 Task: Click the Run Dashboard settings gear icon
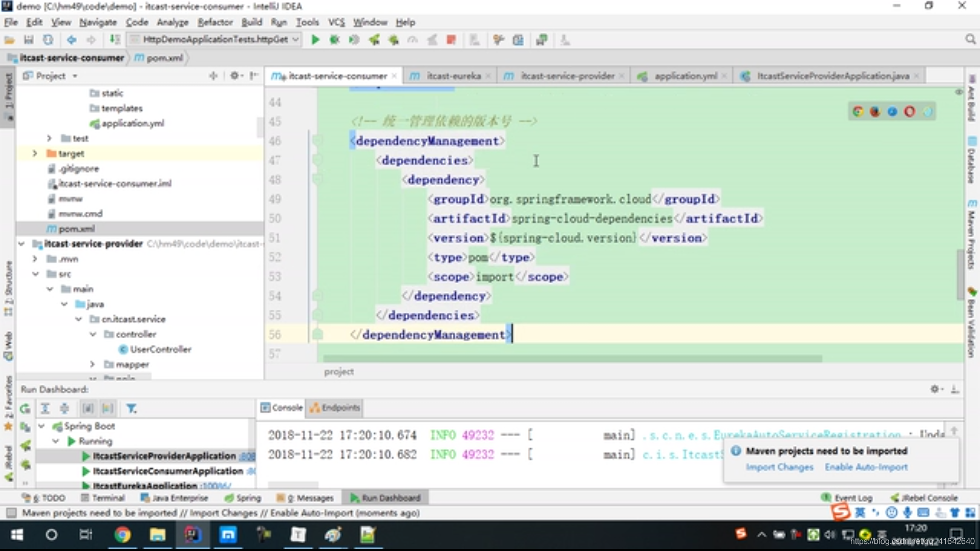point(935,389)
